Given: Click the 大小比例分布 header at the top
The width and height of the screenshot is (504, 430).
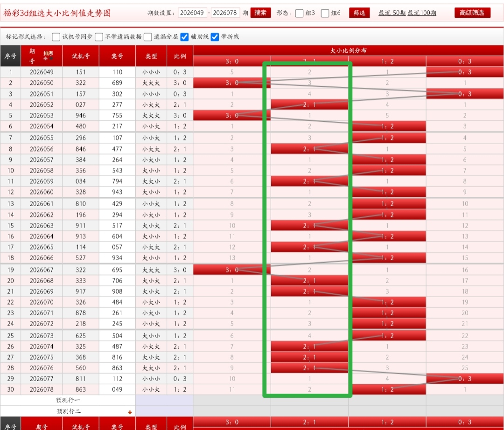Looking at the screenshot, I should pos(348,50).
